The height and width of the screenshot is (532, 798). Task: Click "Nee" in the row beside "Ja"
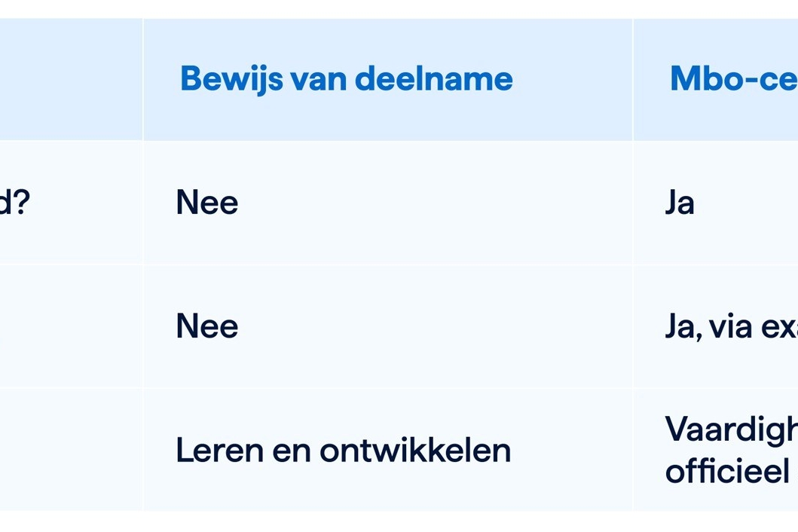coord(207,203)
